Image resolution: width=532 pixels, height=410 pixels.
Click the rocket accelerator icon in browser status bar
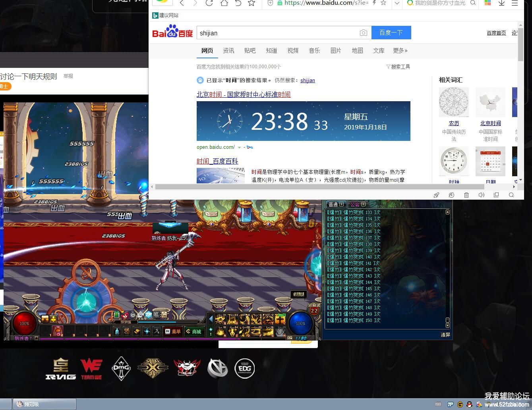pos(436,195)
